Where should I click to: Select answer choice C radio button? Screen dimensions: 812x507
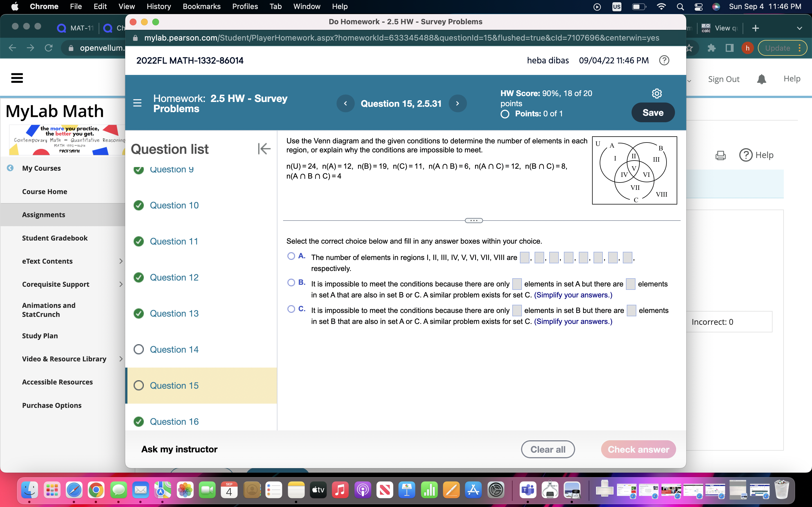click(291, 309)
